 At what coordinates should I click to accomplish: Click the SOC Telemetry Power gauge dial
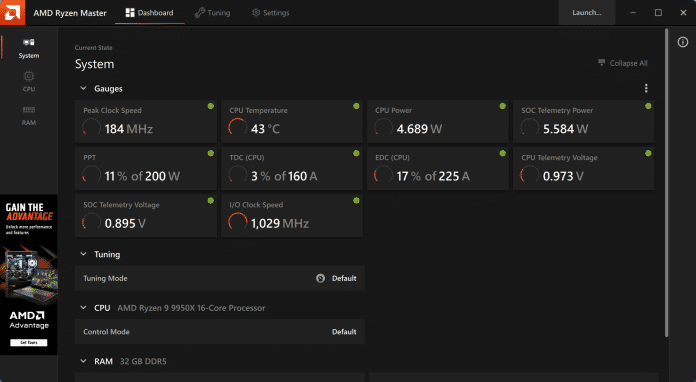(529, 128)
